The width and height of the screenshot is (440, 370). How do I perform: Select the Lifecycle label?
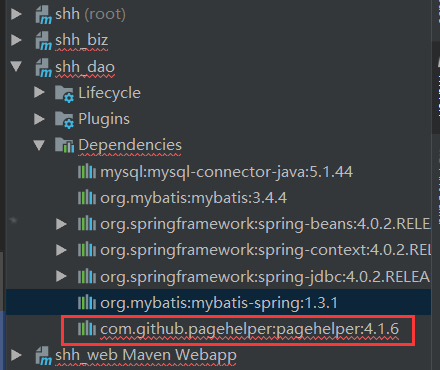coord(109,93)
